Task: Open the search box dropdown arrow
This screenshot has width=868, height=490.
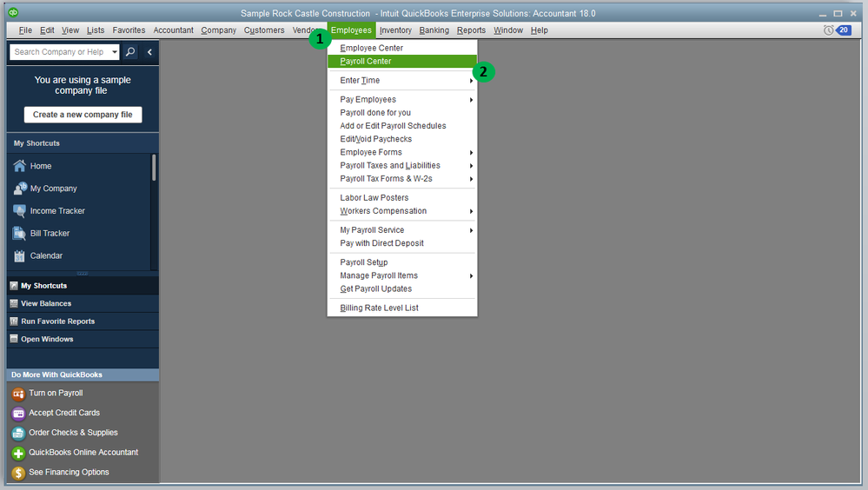Action: [115, 52]
